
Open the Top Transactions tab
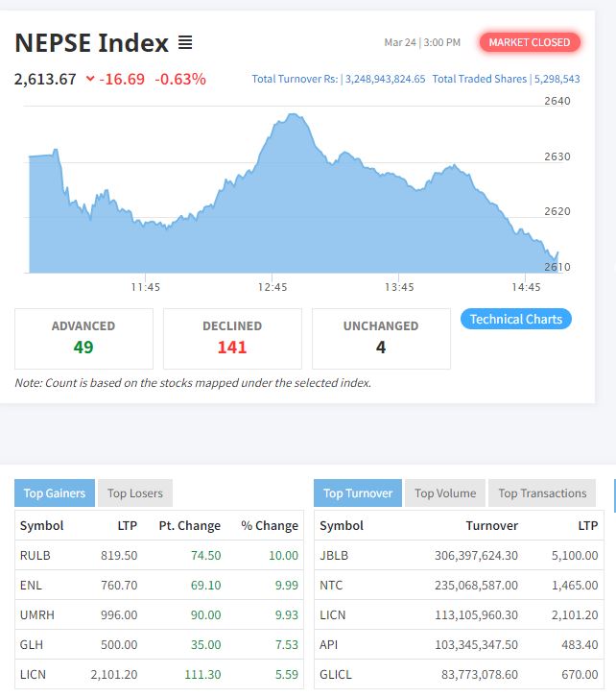pyautogui.click(x=542, y=493)
